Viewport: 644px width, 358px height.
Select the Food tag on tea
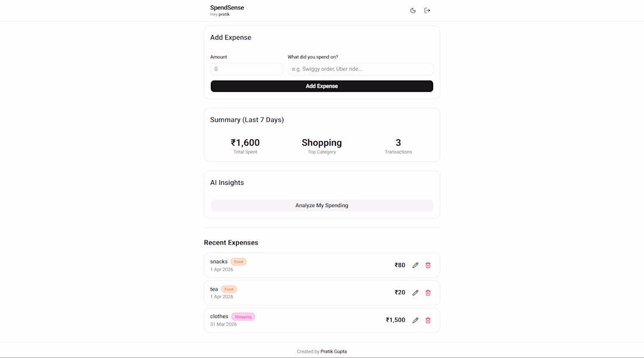click(x=229, y=290)
